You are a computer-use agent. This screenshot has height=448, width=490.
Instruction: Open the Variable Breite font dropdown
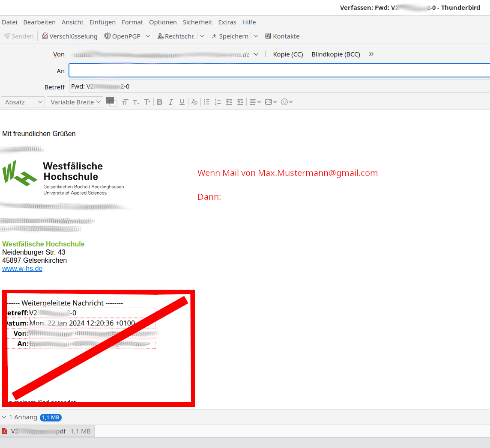click(75, 102)
